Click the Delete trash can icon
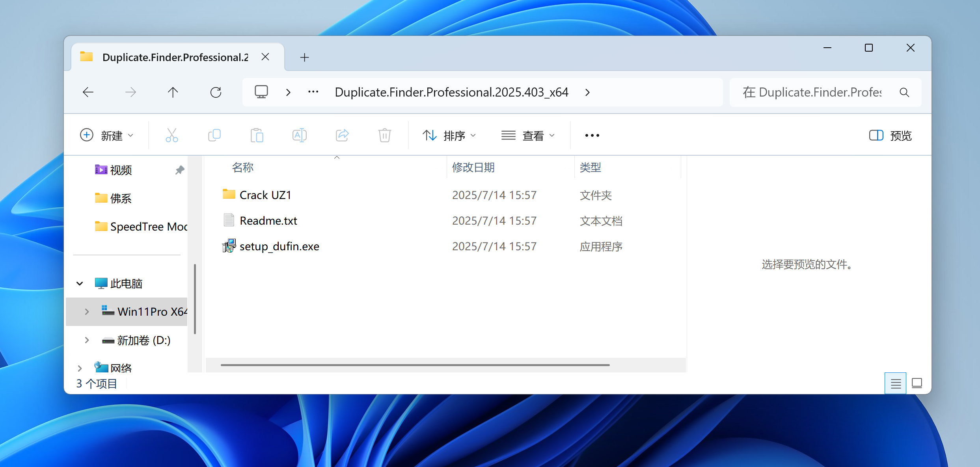Viewport: 980px width, 467px height. click(x=385, y=135)
